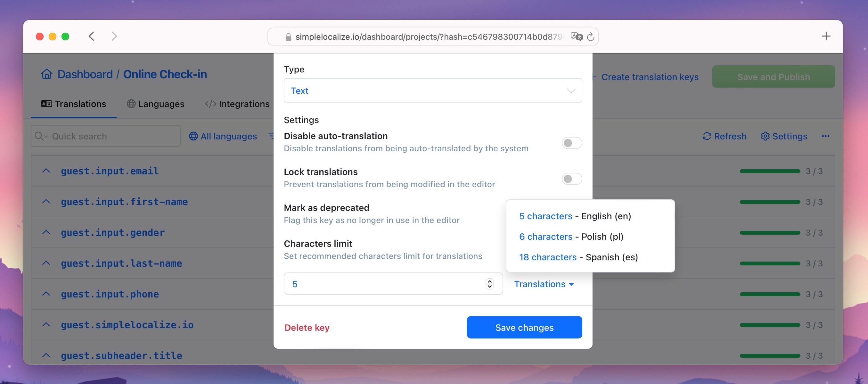The image size is (868, 384).
Task: Click the Refresh icon in editor toolbar
Action: pos(707,136)
